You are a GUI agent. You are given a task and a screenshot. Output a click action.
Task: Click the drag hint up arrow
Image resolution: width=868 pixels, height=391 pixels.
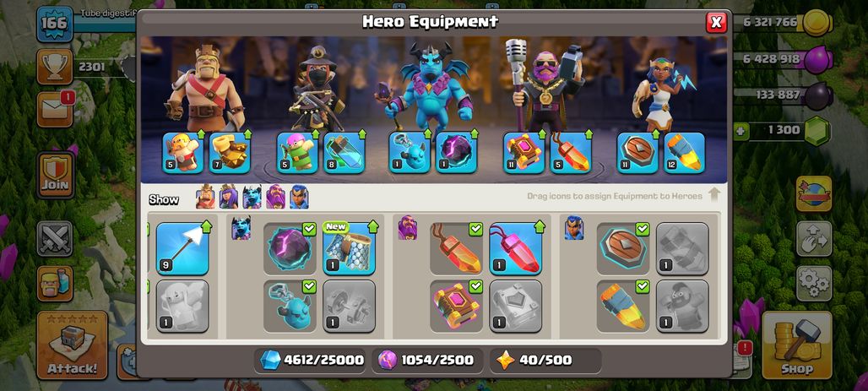714,195
